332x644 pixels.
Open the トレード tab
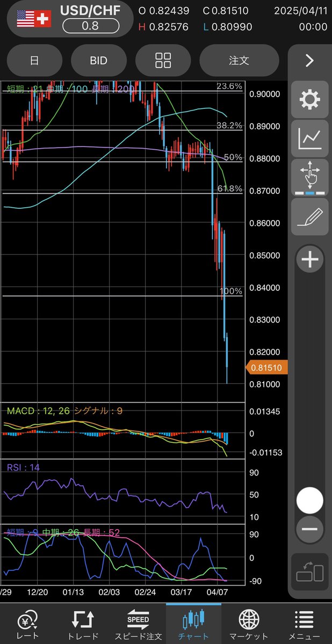click(83, 624)
